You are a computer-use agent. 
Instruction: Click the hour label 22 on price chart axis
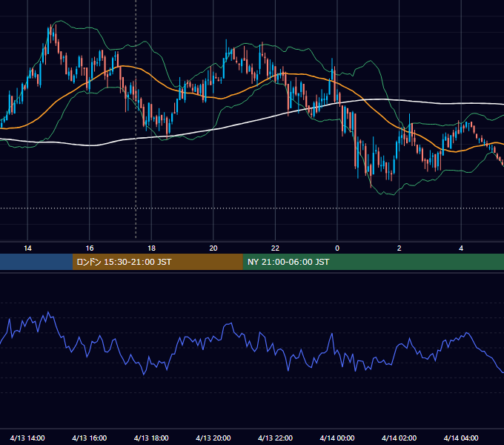coord(275,248)
